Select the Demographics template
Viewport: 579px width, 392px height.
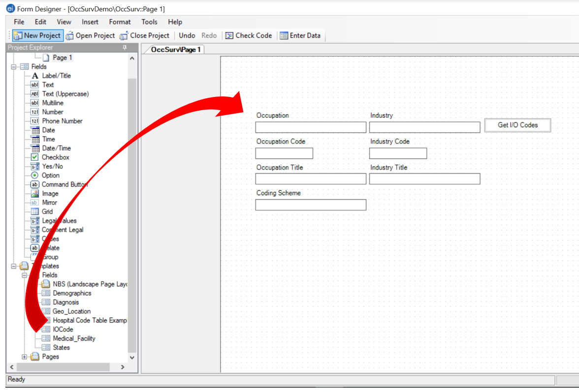pos(72,293)
